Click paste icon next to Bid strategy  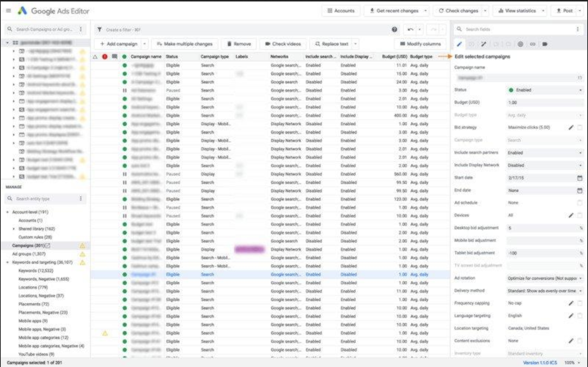pos(580,127)
